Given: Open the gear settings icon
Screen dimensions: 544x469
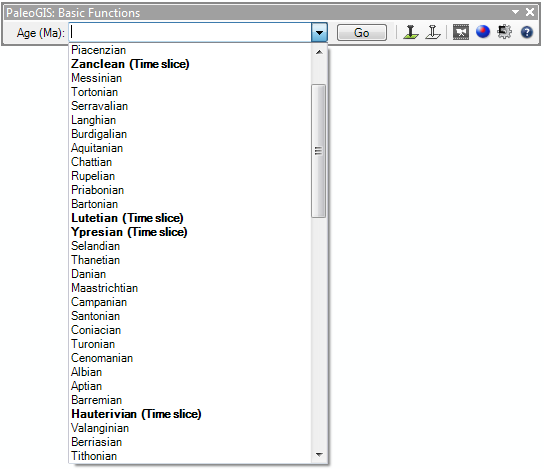Looking at the screenshot, I should click(x=504, y=32).
